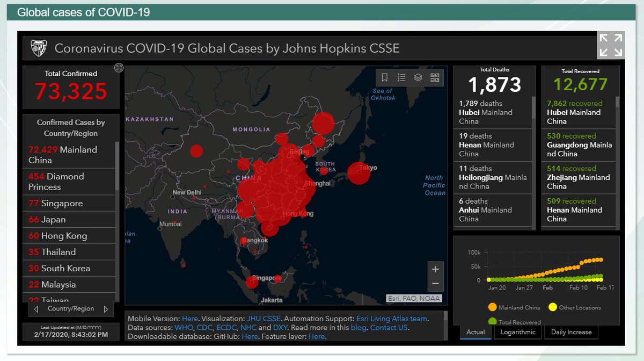Switch to the Daily Increase tab
The height and width of the screenshot is (361, 644).
(x=571, y=332)
